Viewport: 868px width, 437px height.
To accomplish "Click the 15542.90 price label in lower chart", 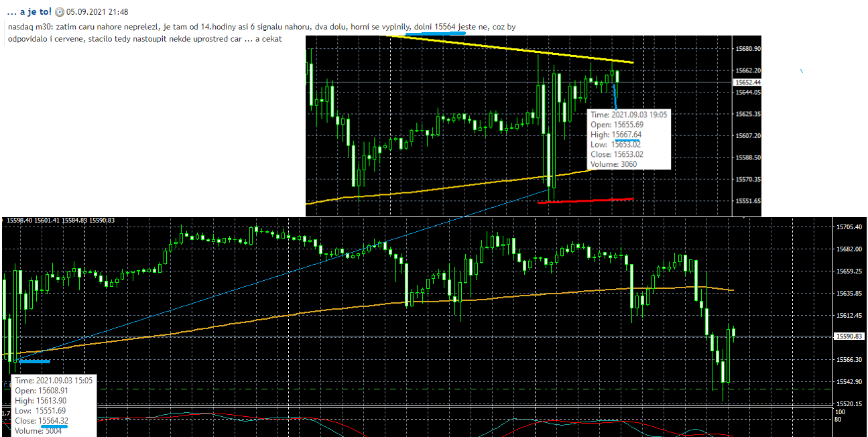I will click(x=850, y=381).
